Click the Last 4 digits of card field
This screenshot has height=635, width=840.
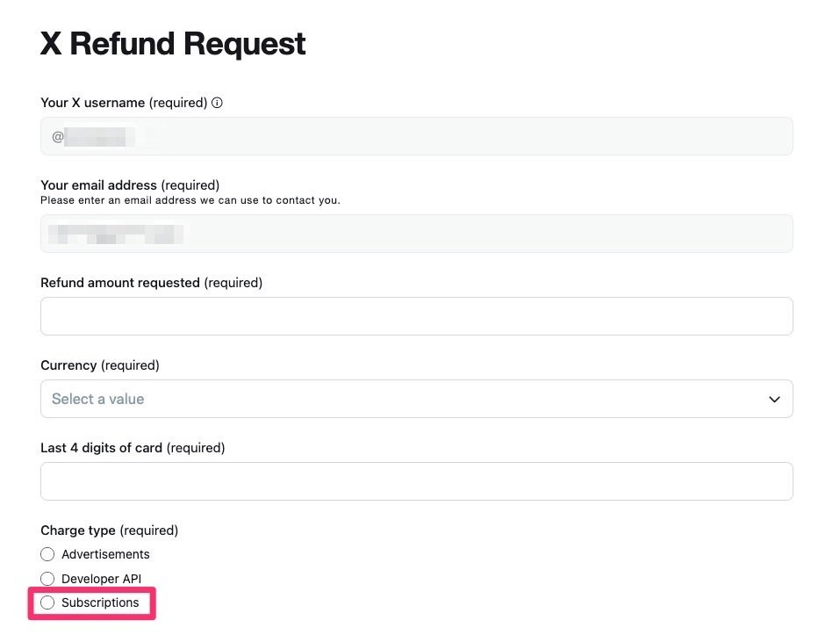pos(416,481)
